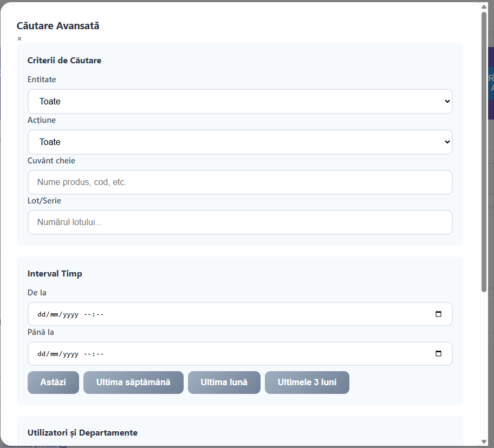Viewport: 494px width, 448px height.
Task: Click the scrollbar up arrow
Action: click(484, 6)
